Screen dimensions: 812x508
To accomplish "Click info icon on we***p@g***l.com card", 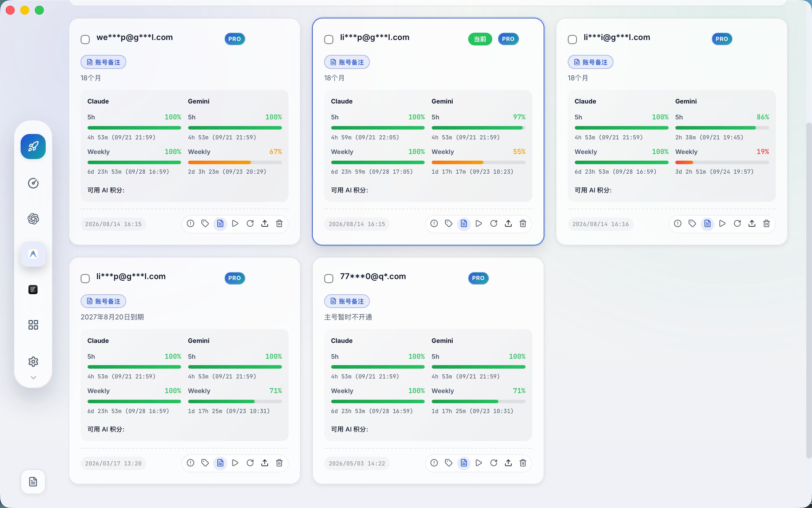I will coord(191,224).
